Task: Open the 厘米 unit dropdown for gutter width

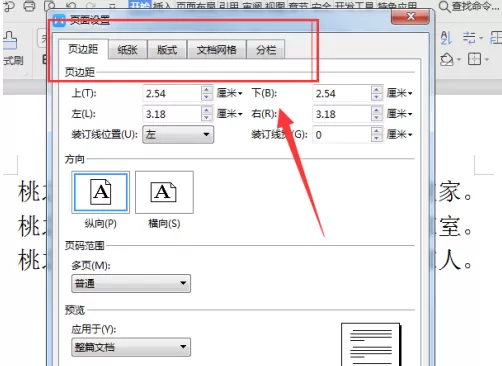Action: coord(400,134)
